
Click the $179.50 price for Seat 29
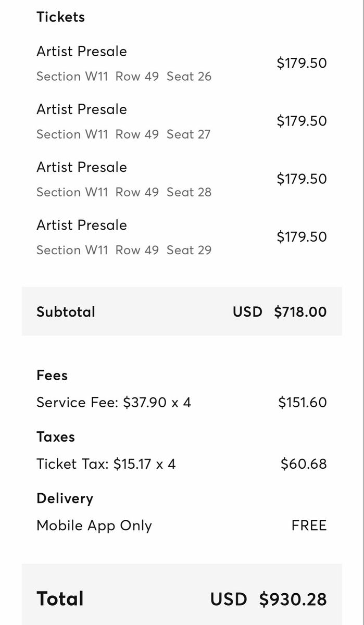pos(302,236)
